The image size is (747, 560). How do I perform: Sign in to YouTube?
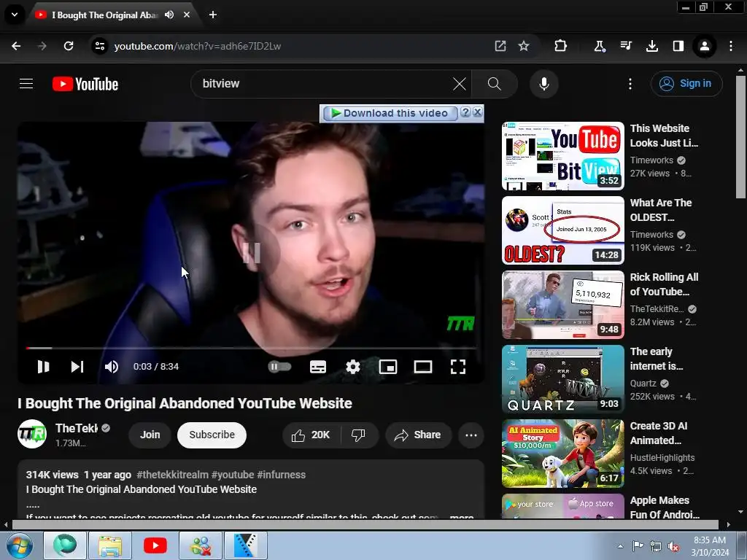686,84
